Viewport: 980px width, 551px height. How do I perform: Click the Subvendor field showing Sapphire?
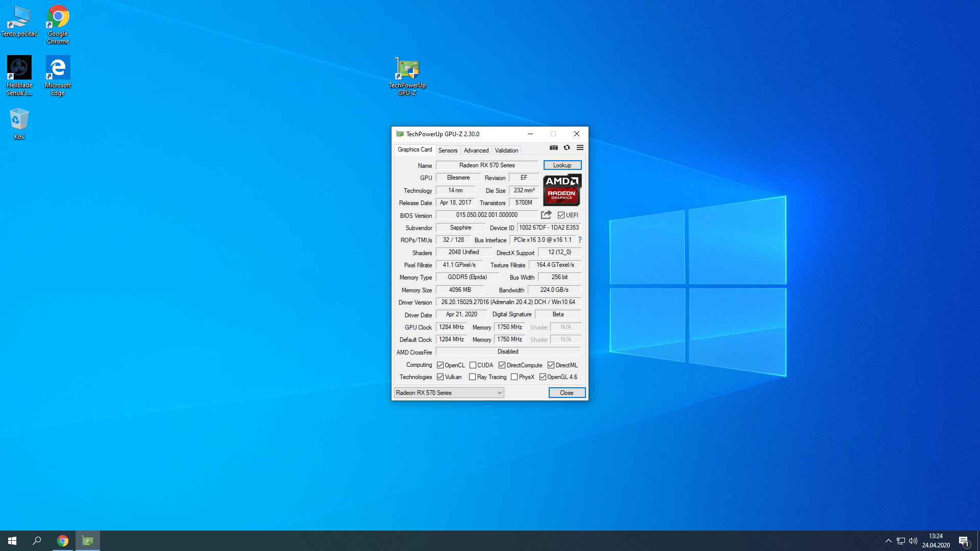[x=460, y=228]
